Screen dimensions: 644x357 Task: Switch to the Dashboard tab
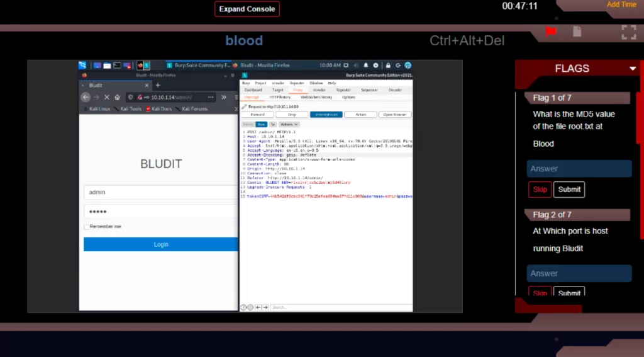click(x=253, y=90)
